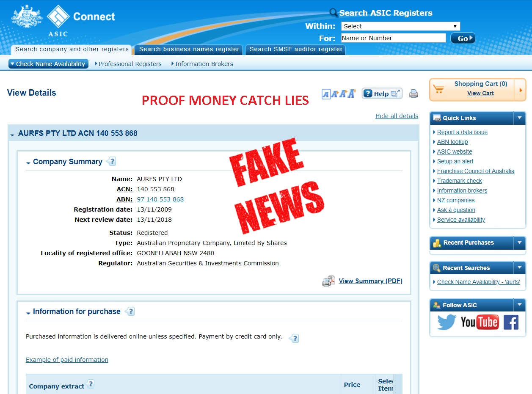Open Twitter via the bird icon
The width and height of the screenshot is (532, 394).
tap(447, 322)
